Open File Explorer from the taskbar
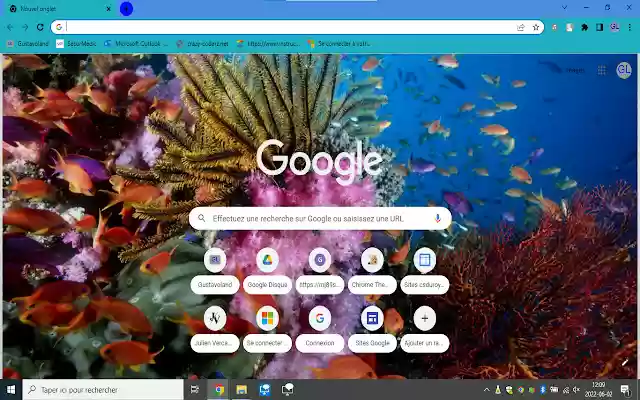The width and height of the screenshot is (640, 400). [x=242, y=390]
